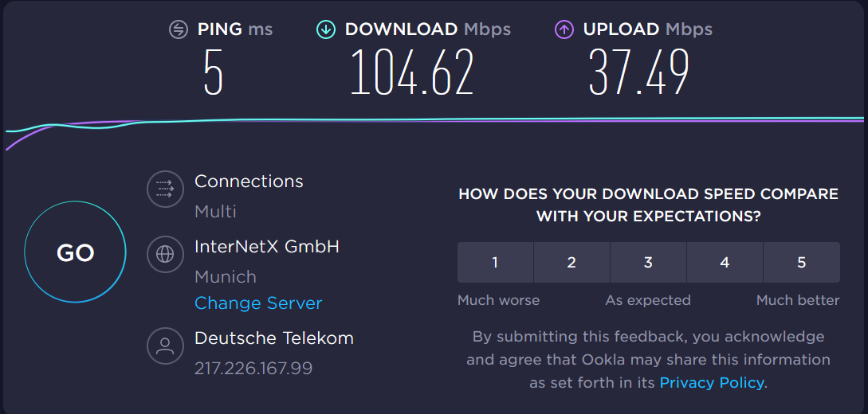Click the IP address 217.226.167.99

click(253, 368)
